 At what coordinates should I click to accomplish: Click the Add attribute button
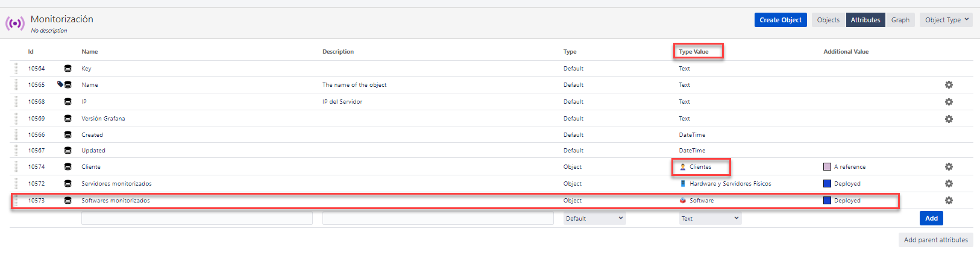[931, 218]
